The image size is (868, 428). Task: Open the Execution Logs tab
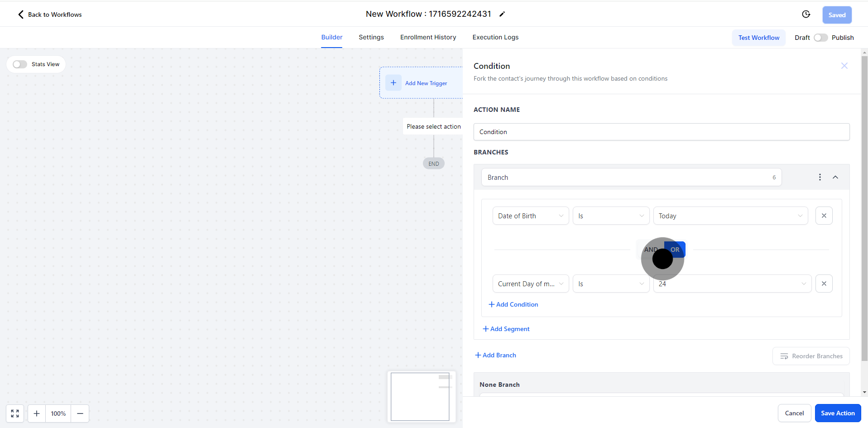click(x=495, y=38)
